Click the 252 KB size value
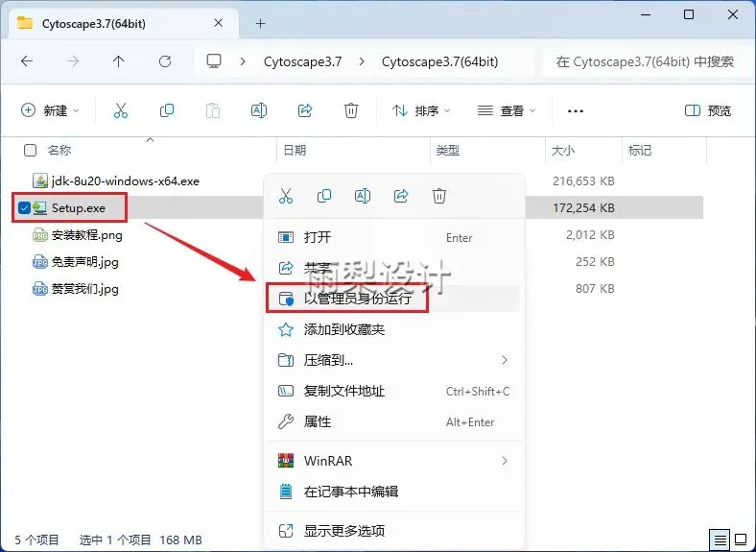Viewport: 756px width, 552px height. pos(595,262)
